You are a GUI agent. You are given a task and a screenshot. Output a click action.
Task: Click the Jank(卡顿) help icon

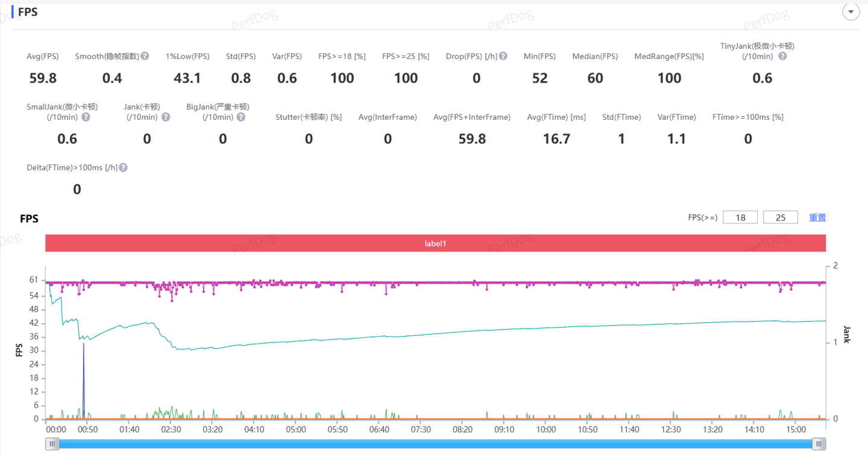coord(166,117)
